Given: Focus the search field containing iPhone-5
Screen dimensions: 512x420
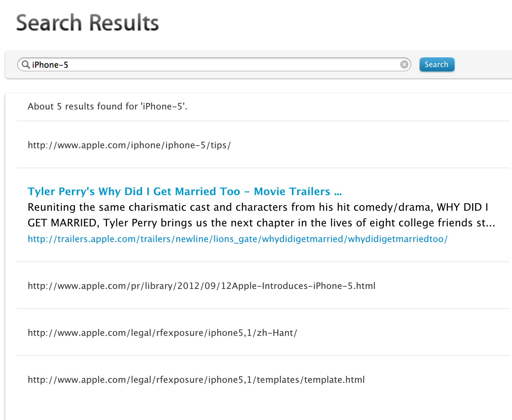Looking at the screenshot, I should (x=224, y=65).
